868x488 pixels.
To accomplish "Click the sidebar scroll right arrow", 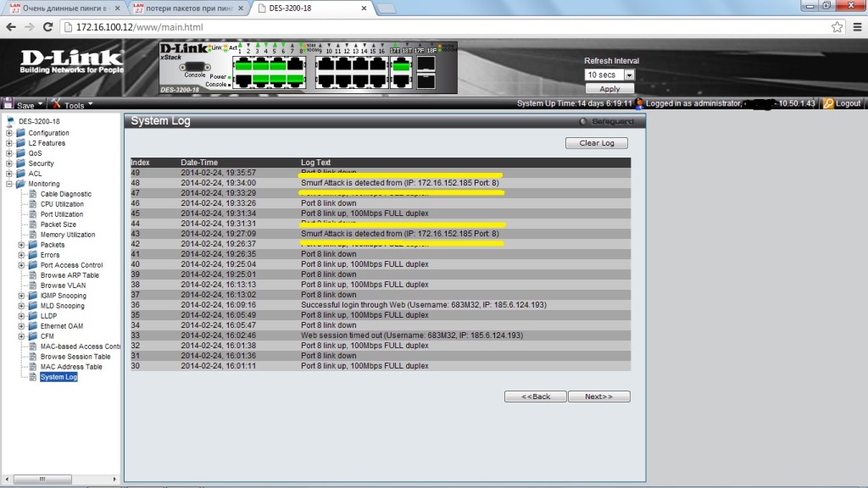I will click(114, 480).
